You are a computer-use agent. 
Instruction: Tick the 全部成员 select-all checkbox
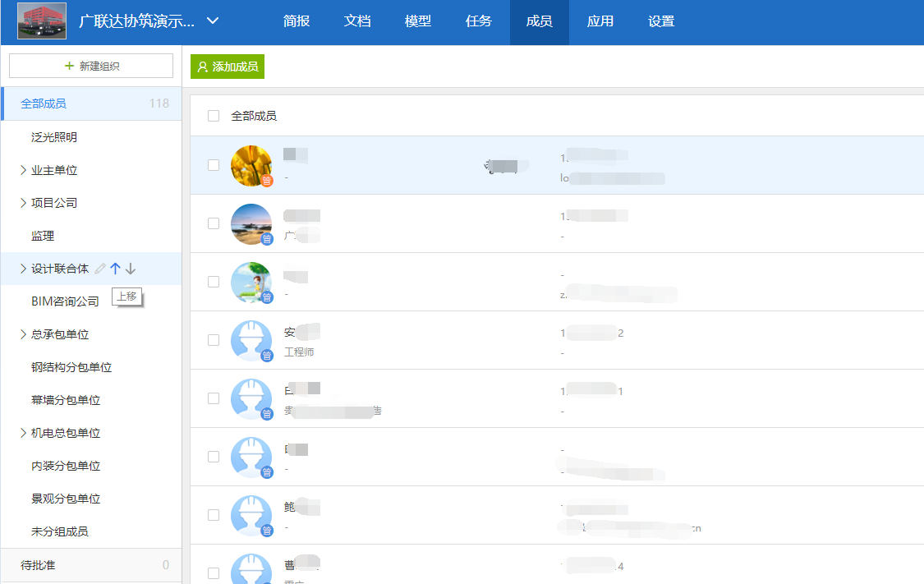click(x=214, y=116)
